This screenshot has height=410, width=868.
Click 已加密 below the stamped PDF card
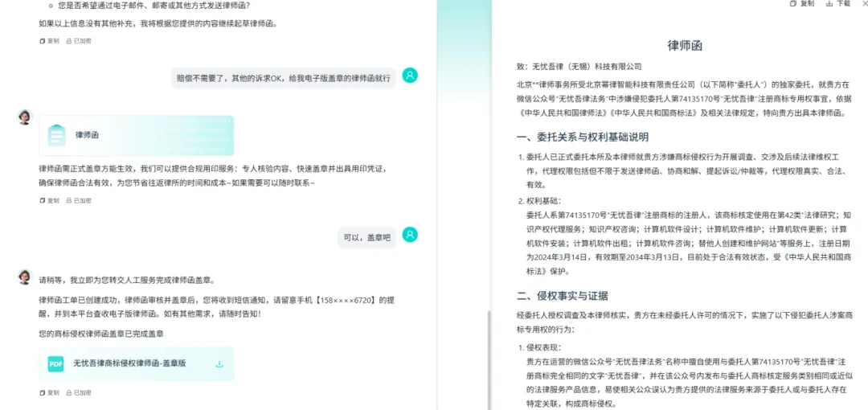pos(79,392)
